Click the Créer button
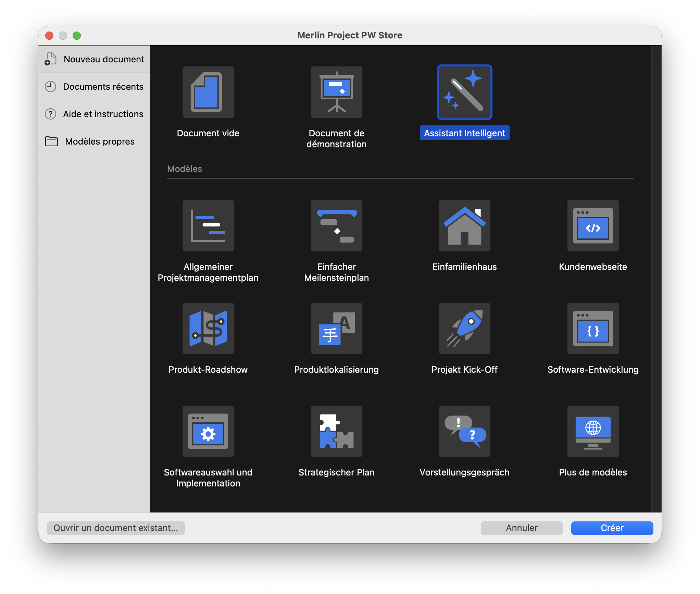The width and height of the screenshot is (700, 594). coord(612,528)
